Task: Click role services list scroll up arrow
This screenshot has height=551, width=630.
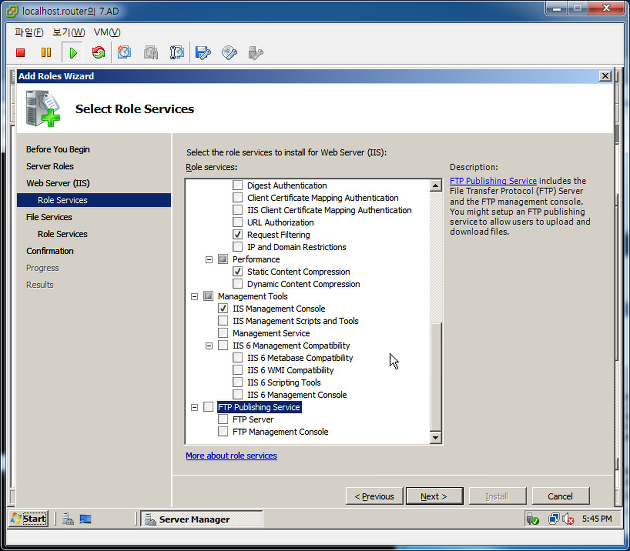Action: pyautogui.click(x=436, y=186)
